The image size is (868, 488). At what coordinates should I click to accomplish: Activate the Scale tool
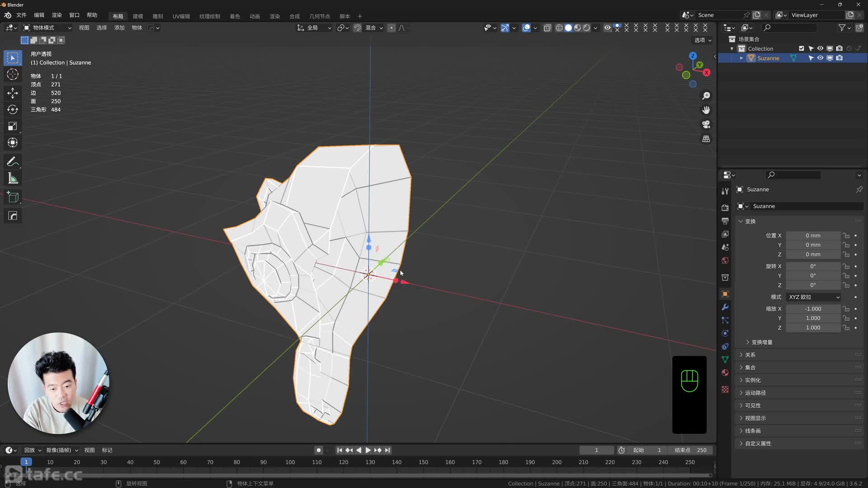[x=13, y=126]
